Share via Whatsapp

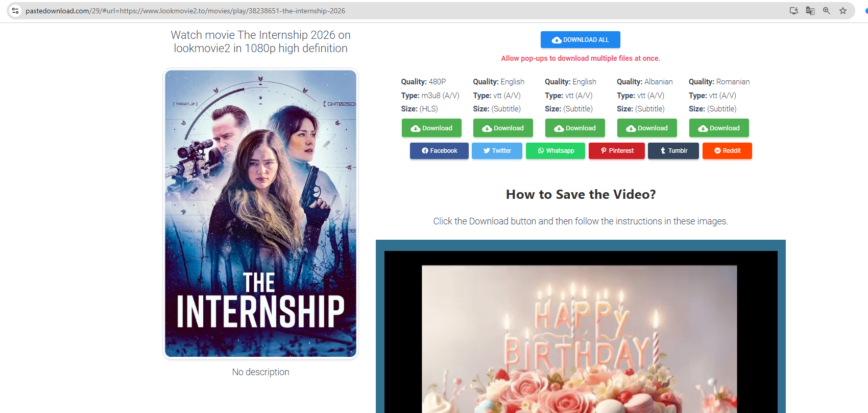(556, 151)
